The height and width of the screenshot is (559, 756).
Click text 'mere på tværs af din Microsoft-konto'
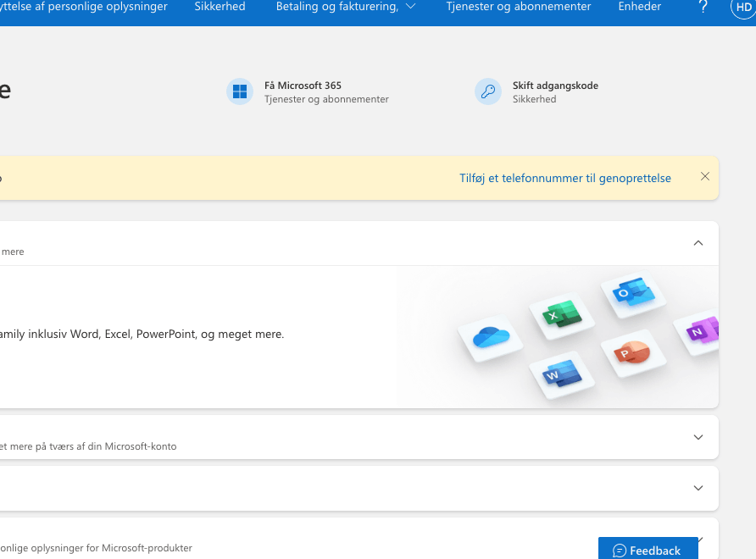point(93,446)
